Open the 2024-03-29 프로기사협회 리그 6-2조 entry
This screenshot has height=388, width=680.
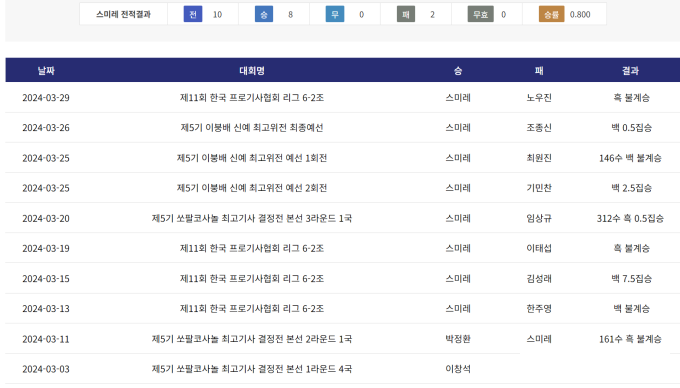point(252,98)
